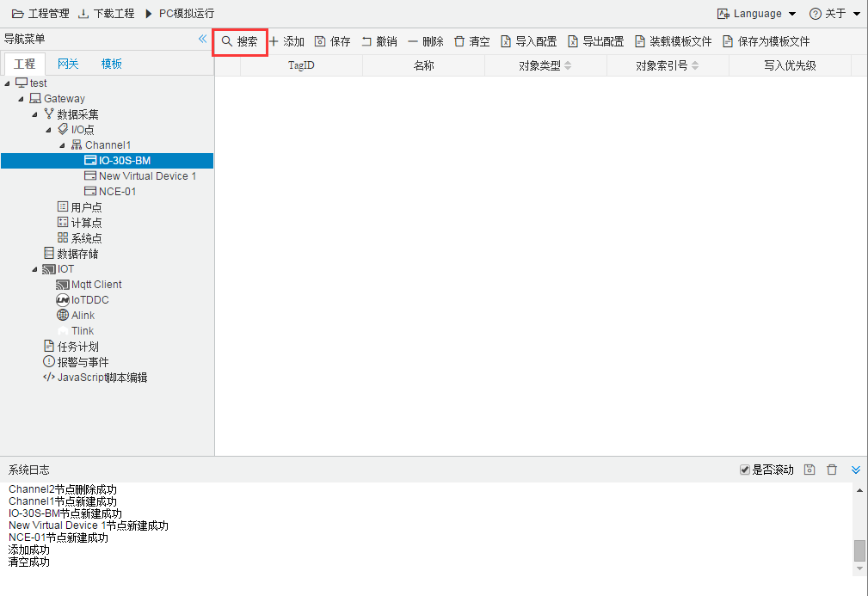Click the Undo arrow icon
Image resolution: width=868 pixels, height=596 pixels.
click(x=366, y=41)
